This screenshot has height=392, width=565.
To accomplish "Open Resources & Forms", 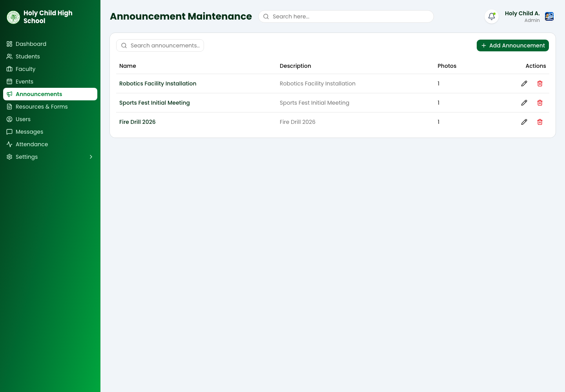I will click(50, 107).
